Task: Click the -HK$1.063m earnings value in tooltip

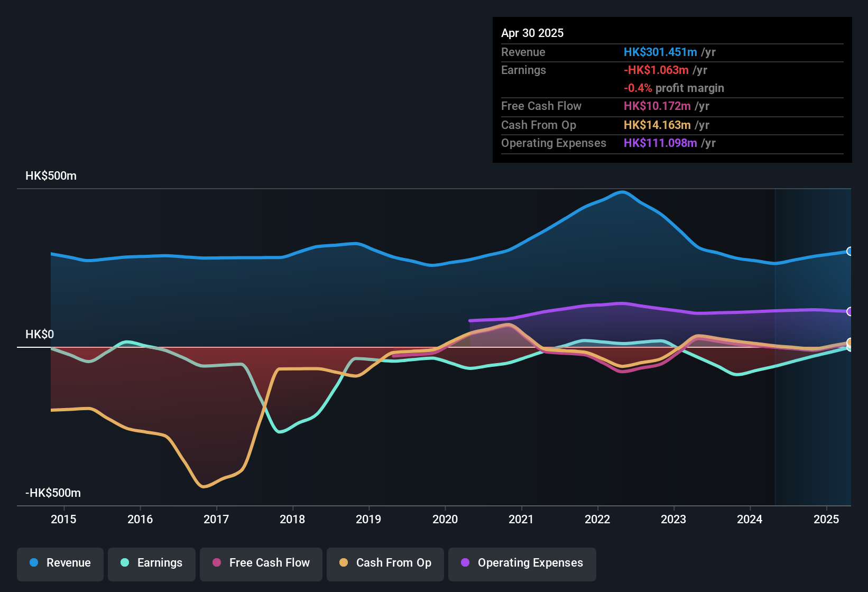Action: 656,70
